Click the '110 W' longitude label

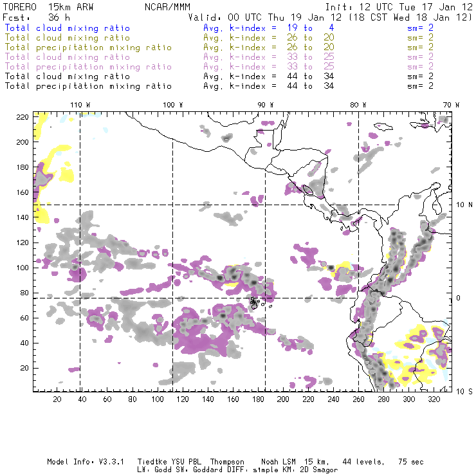(x=80, y=105)
